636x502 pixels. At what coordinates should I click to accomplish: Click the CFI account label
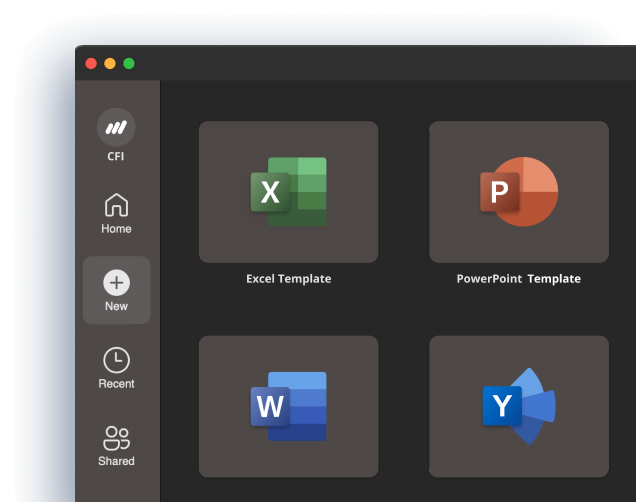coord(116,156)
